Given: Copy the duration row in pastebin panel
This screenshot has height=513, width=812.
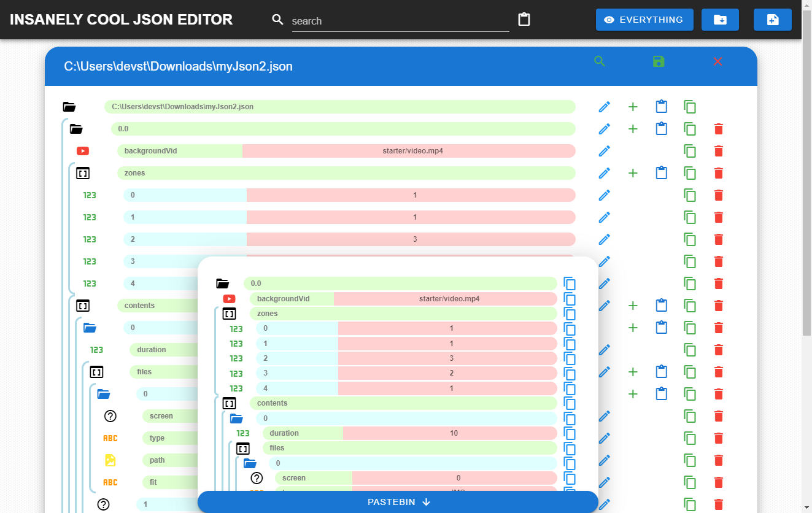Looking at the screenshot, I should 570,433.
